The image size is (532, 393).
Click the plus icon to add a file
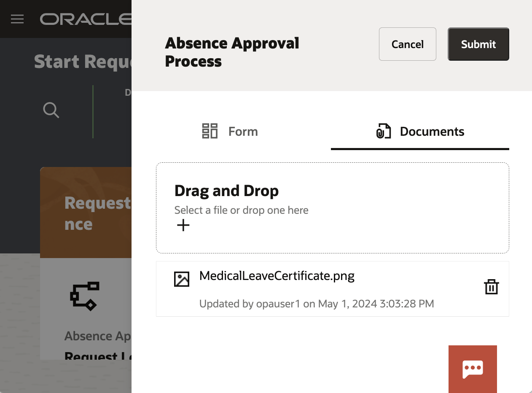pos(183,225)
